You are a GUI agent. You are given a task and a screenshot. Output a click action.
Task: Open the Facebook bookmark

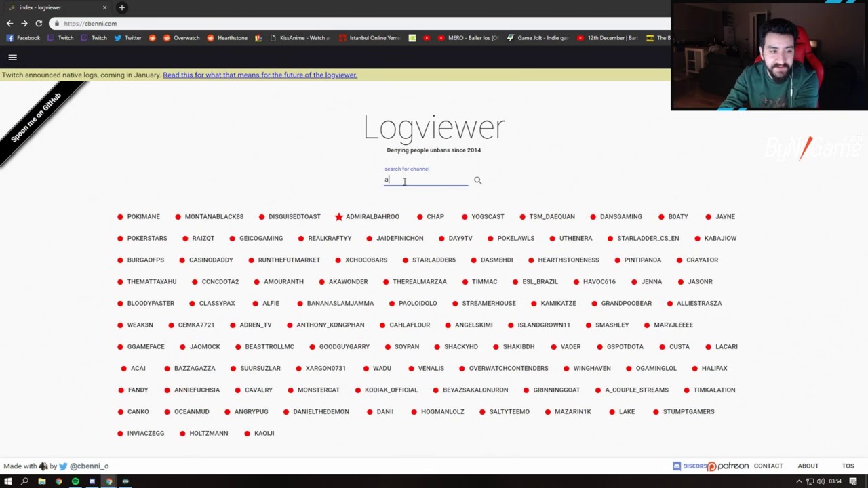23,38
